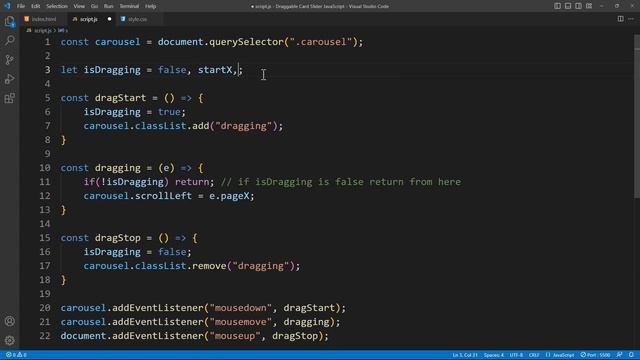Click line number 22 in gutter
The height and width of the screenshot is (360, 640).
45,336
